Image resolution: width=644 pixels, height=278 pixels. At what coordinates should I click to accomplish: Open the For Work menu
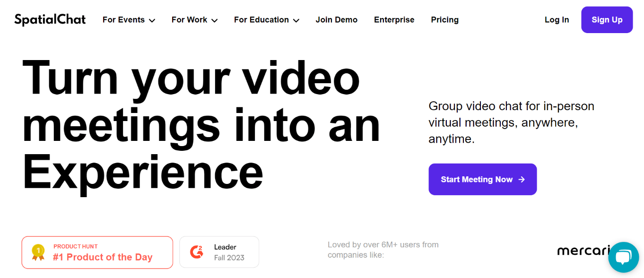click(195, 20)
